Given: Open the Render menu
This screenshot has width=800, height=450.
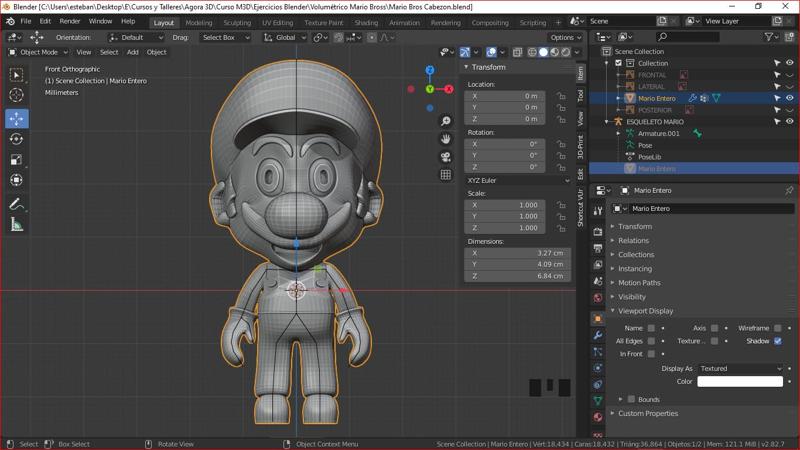Looking at the screenshot, I should (70, 21).
